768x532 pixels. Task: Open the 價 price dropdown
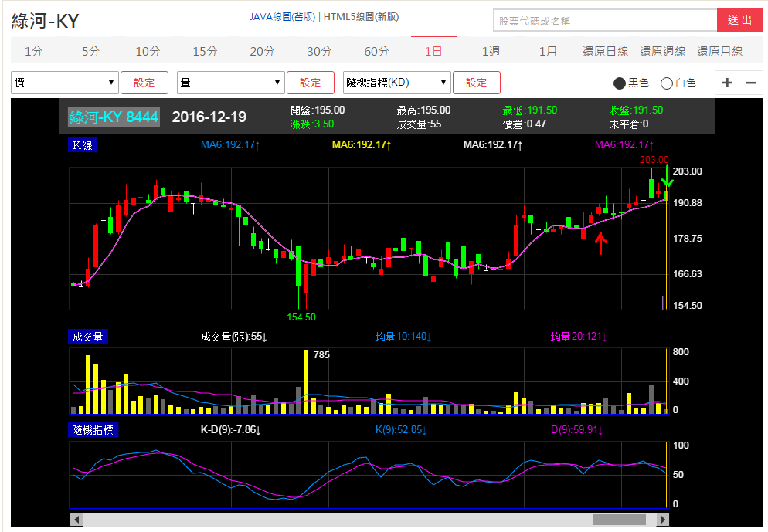coord(65,83)
